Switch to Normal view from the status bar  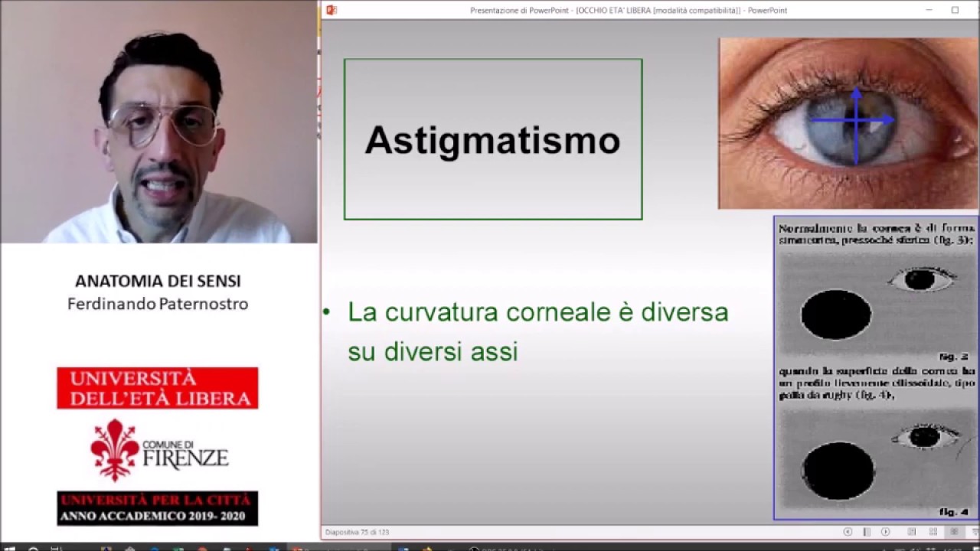point(911,531)
